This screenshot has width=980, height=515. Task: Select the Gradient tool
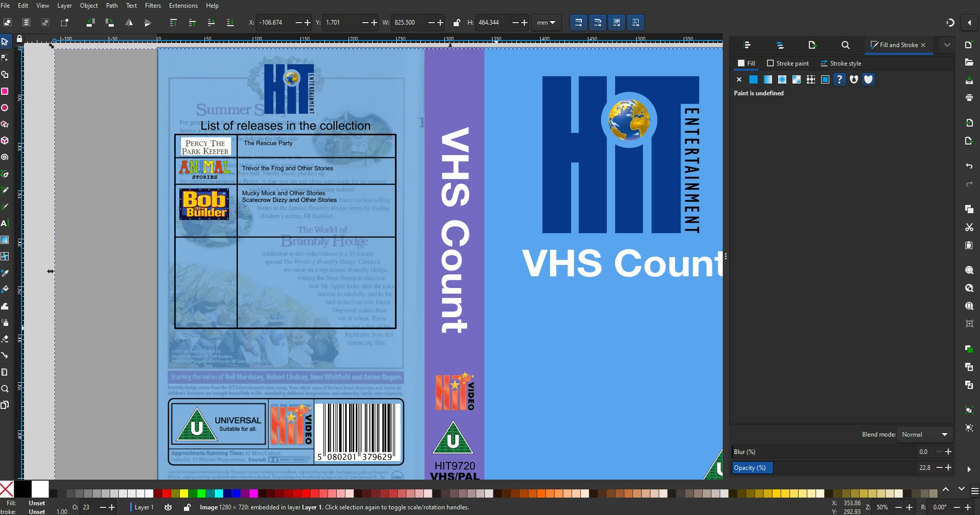pos(5,240)
